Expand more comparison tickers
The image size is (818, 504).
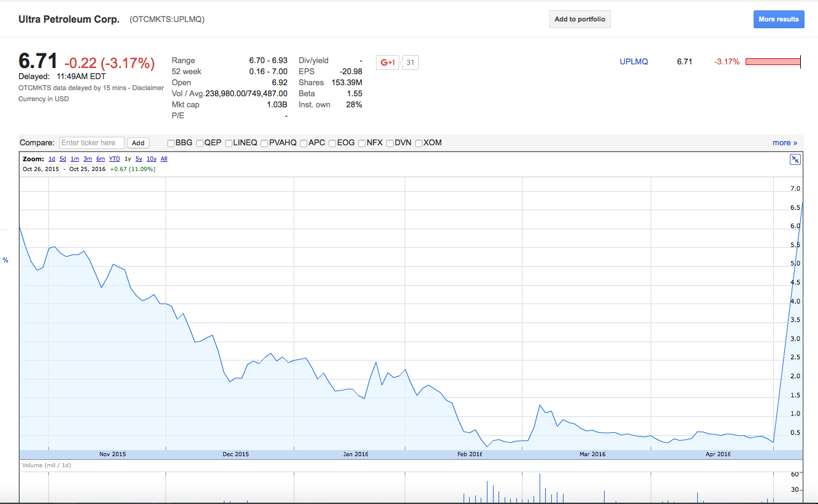point(784,143)
